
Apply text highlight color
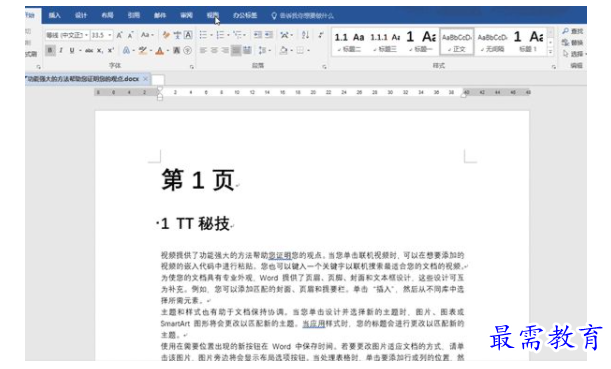(143, 50)
